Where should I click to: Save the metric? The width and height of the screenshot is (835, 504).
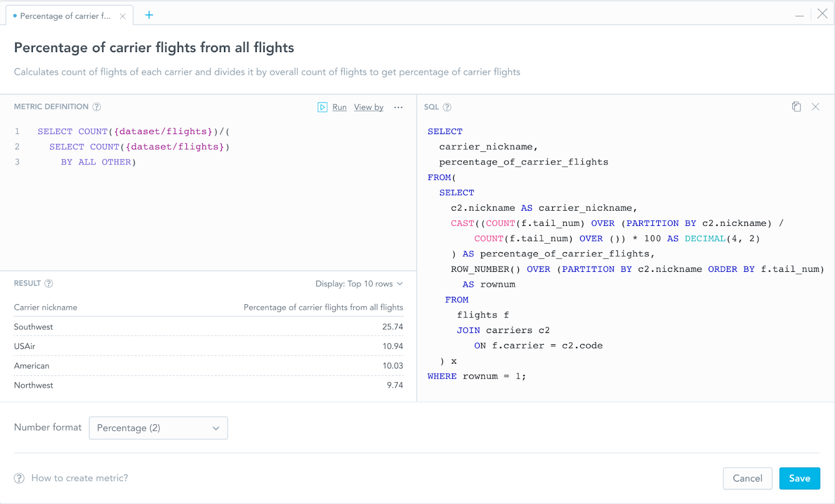800,478
